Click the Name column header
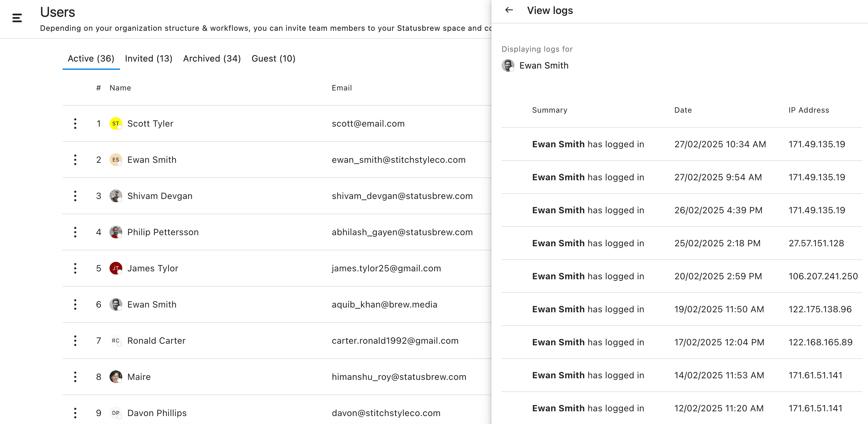 120,88
